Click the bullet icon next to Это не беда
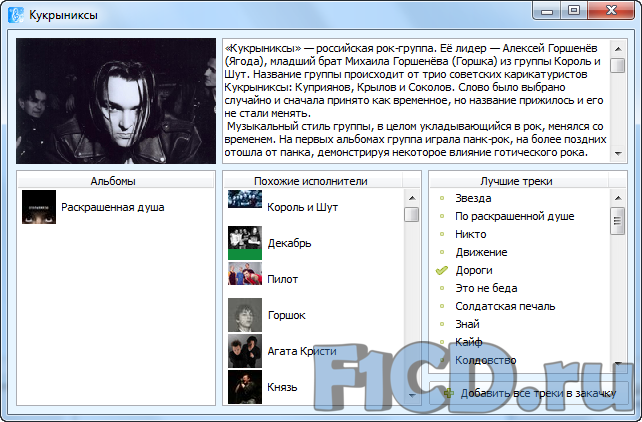This screenshot has height=422, width=642. click(x=442, y=288)
